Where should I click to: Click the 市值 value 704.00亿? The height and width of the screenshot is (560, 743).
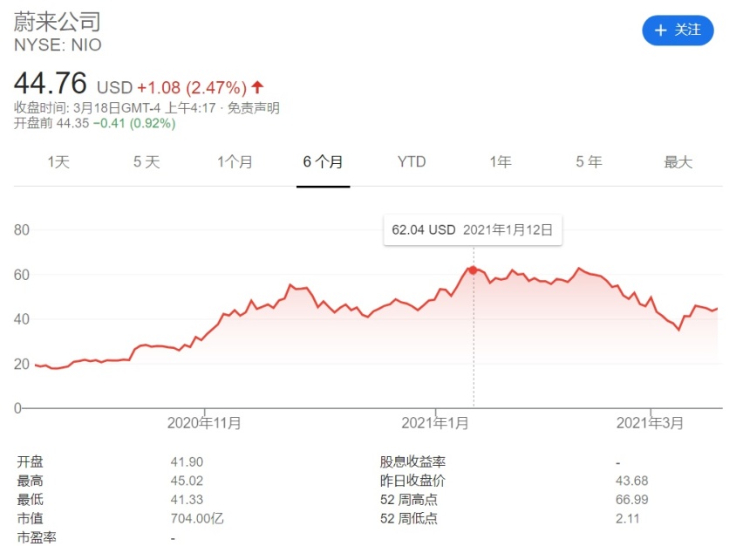pos(197,519)
